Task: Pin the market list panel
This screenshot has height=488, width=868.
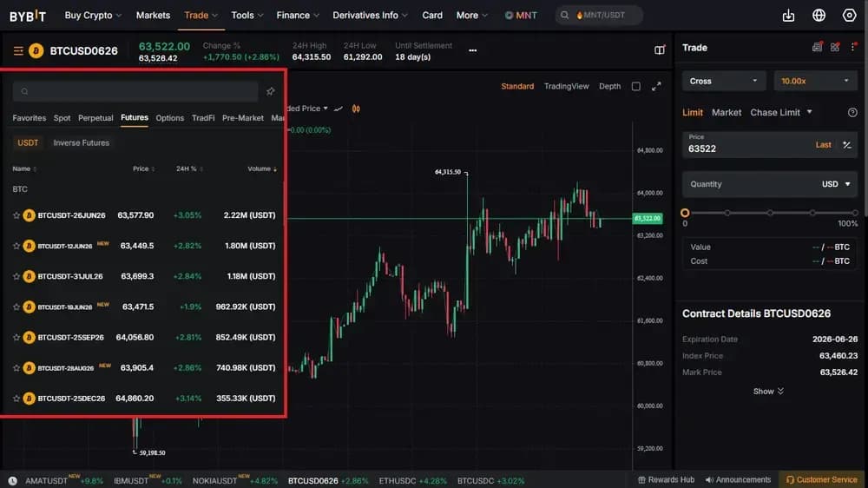Action: point(270,91)
